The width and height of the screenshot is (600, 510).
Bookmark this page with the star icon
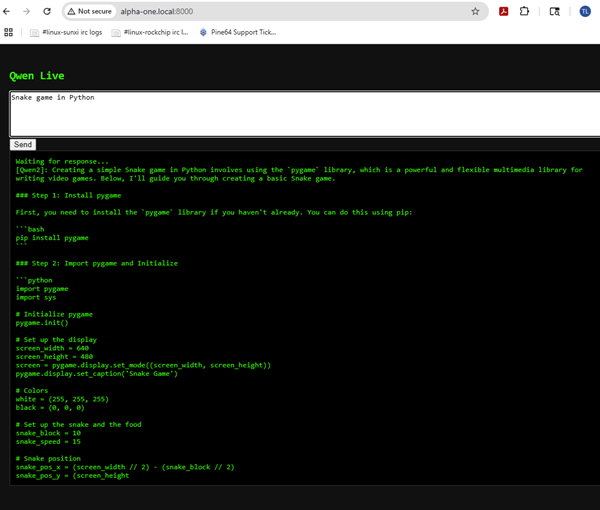[x=475, y=11]
